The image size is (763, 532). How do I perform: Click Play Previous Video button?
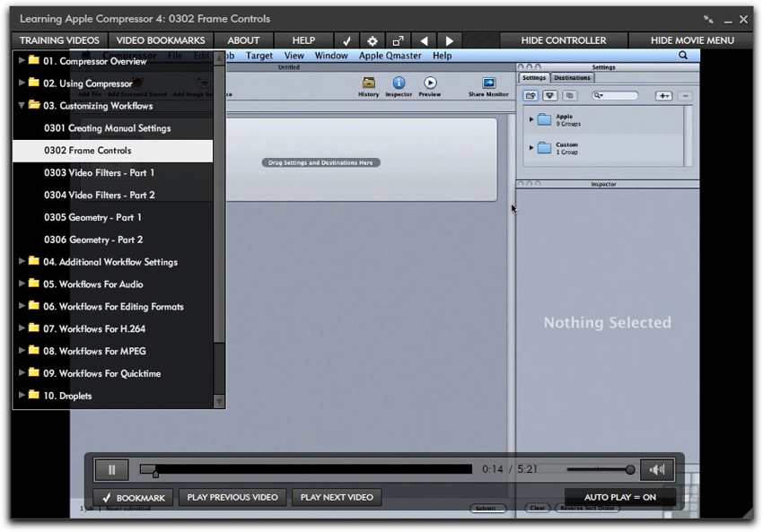[232, 497]
